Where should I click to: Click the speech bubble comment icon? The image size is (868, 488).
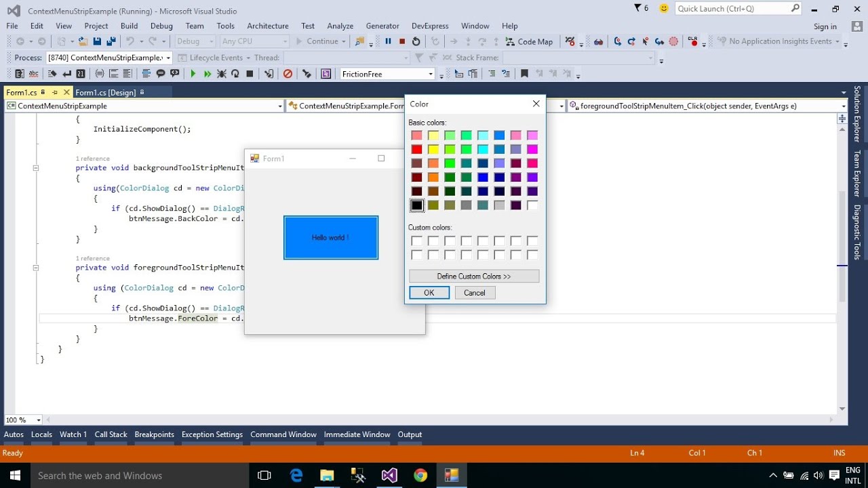coord(161,74)
